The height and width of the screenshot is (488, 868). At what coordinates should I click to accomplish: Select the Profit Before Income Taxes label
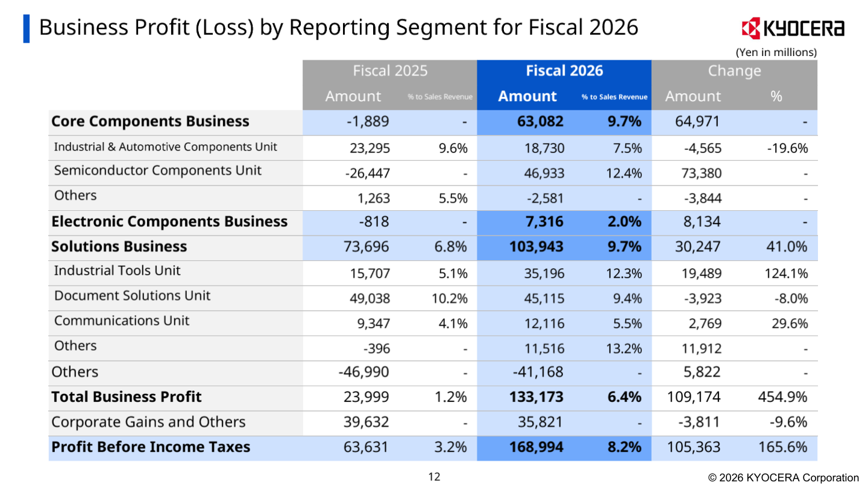pos(151,448)
